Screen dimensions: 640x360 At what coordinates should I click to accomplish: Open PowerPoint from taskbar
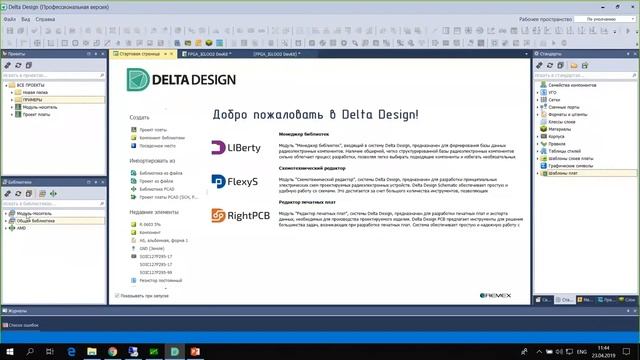tap(195, 351)
